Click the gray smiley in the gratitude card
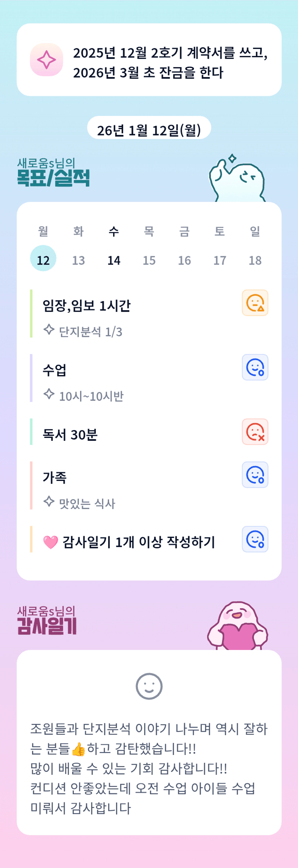Screen dimensions: 298x868 tap(149, 686)
